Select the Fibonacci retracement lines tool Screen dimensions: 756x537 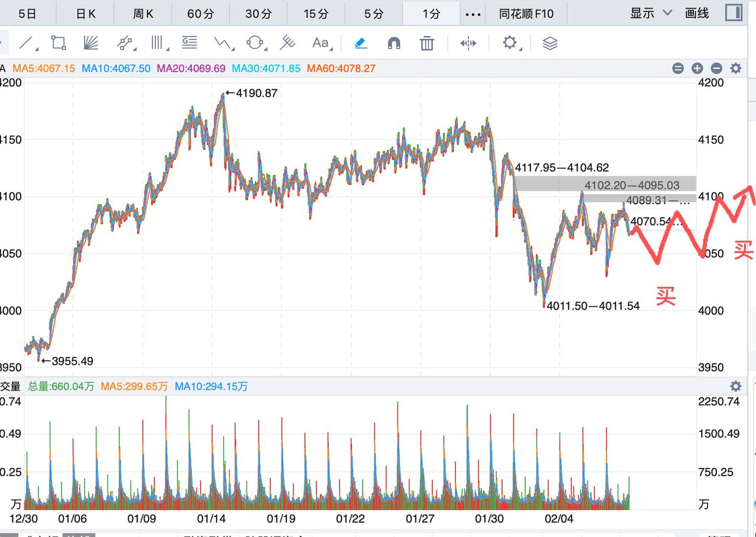point(190,42)
